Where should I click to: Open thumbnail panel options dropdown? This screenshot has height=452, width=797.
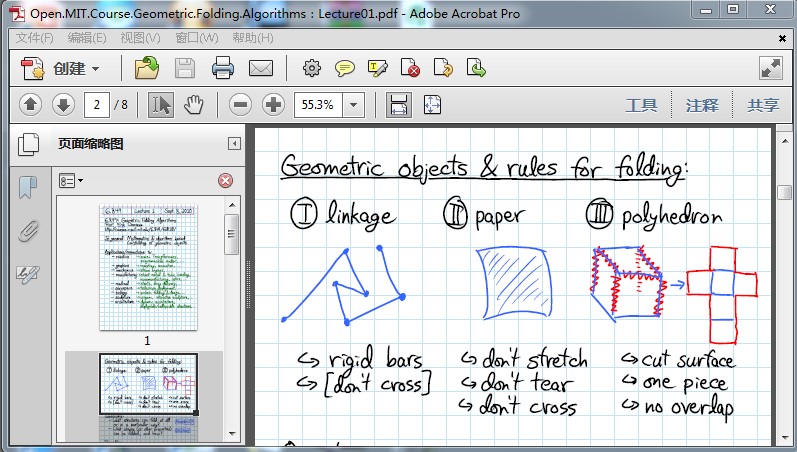[x=70, y=181]
